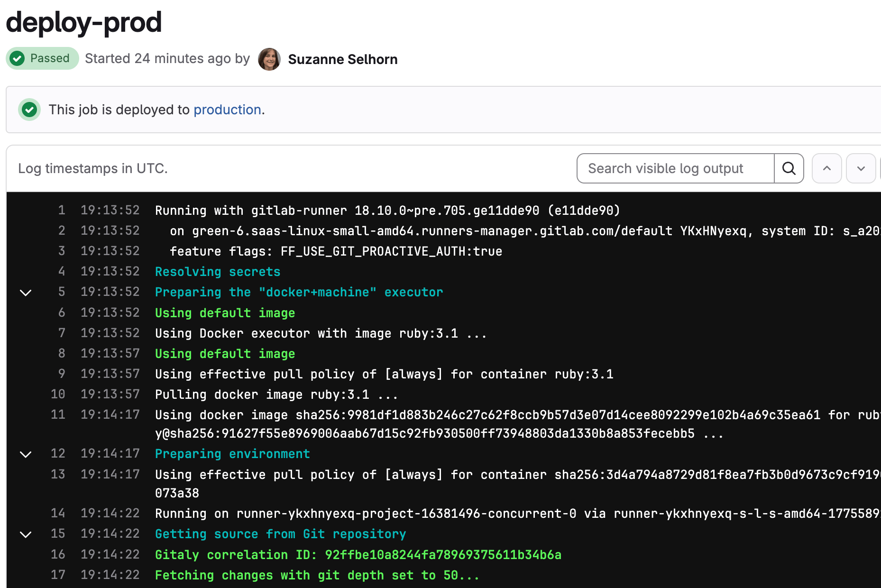
Task: Click line number 7 in log
Action: point(62,333)
